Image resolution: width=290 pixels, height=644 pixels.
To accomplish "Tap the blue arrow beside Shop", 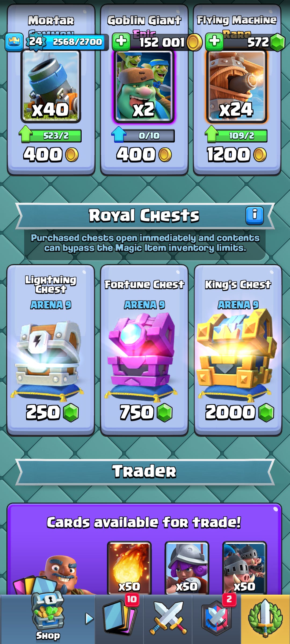I will point(89,619).
